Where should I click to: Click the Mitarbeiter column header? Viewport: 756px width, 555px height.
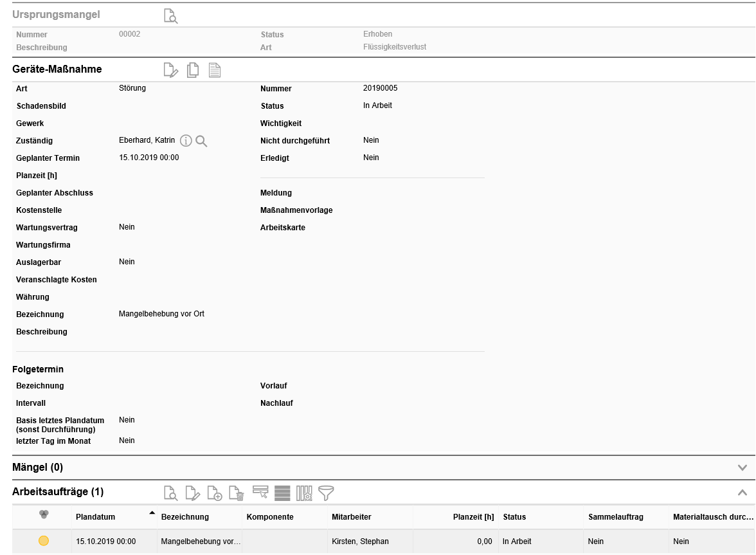click(x=352, y=517)
